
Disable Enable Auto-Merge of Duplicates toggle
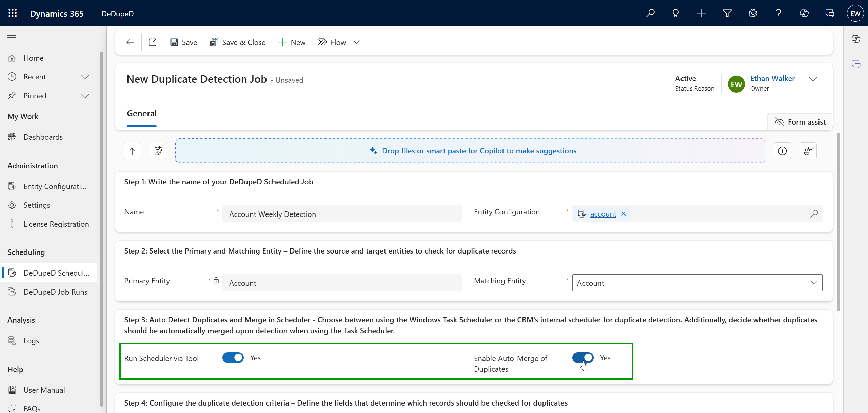click(583, 358)
